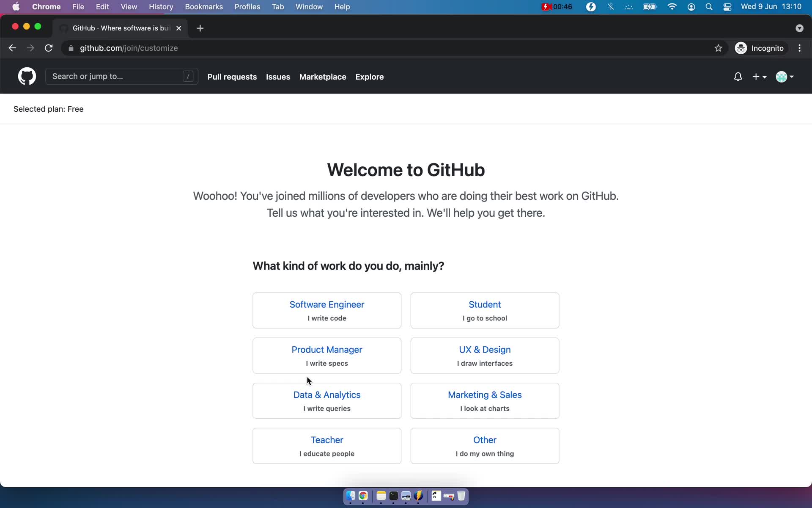Pick Product Manager as your work
This screenshot has width=812, height=508.
pyautogui.click(x=327, y=356)
